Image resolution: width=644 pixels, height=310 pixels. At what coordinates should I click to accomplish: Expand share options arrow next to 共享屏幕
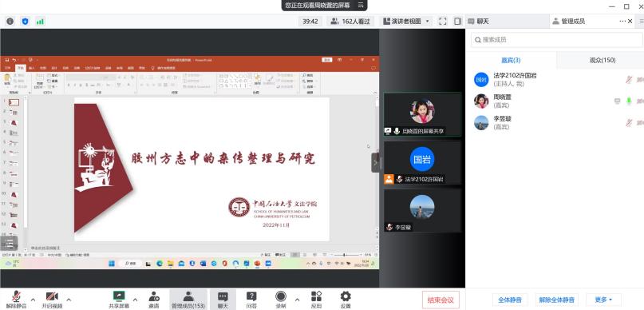tap(135, 300)
